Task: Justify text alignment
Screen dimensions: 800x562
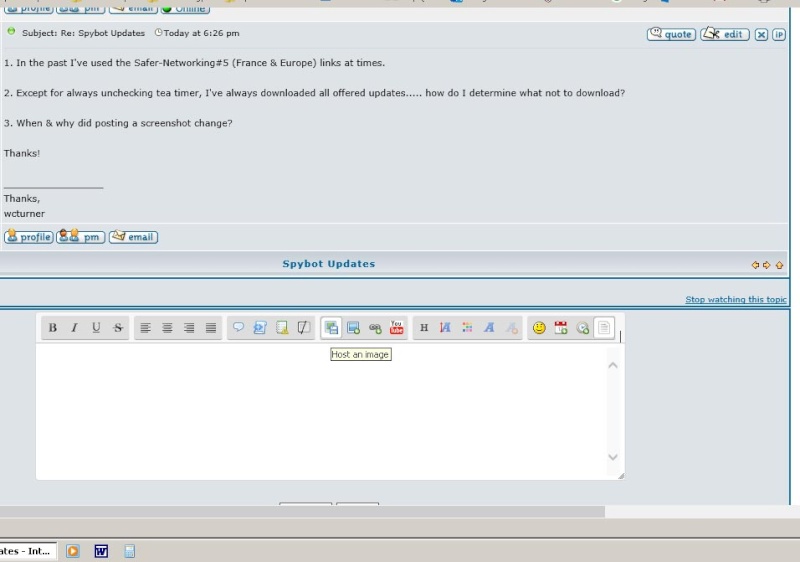Action: pyautogui.click(x=211, y=328)
